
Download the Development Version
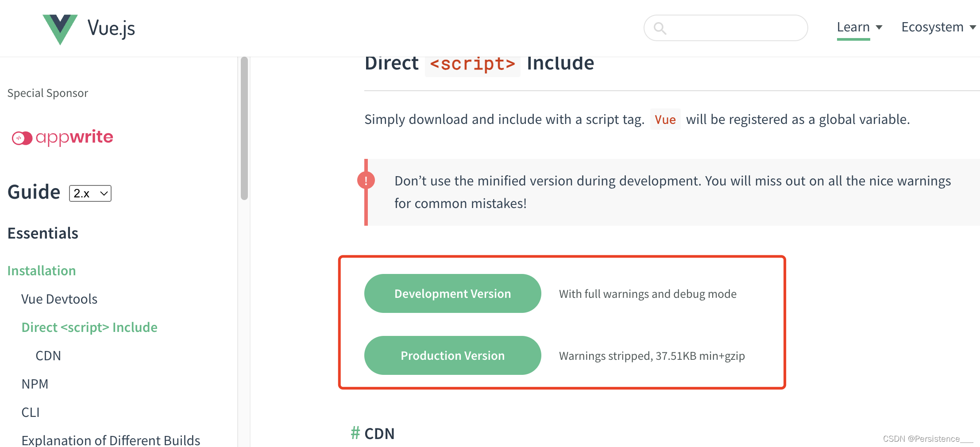tap(452, 293)
